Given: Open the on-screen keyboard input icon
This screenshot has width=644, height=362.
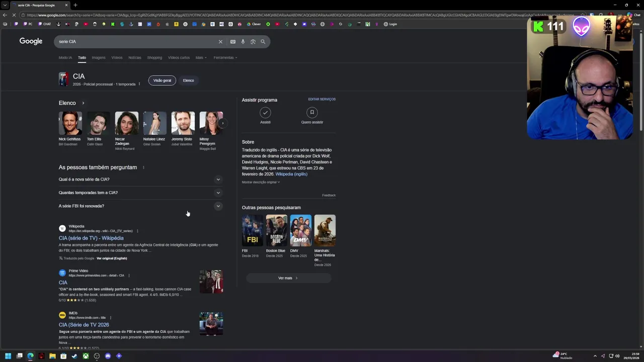Looking at the screenshot, I should (x=233, y=42).
